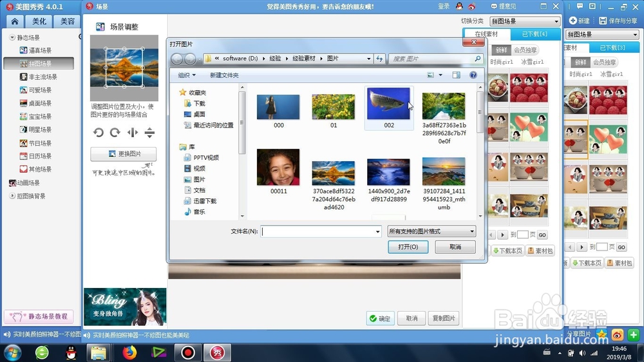Select thumbnail 000 girl image

click(x=278, y=111)
